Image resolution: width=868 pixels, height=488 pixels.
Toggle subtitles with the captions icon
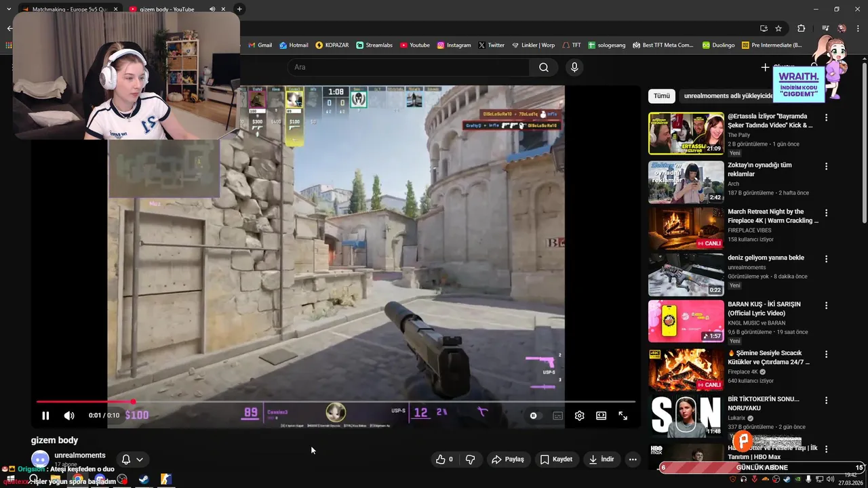click(x=557, y=415)
